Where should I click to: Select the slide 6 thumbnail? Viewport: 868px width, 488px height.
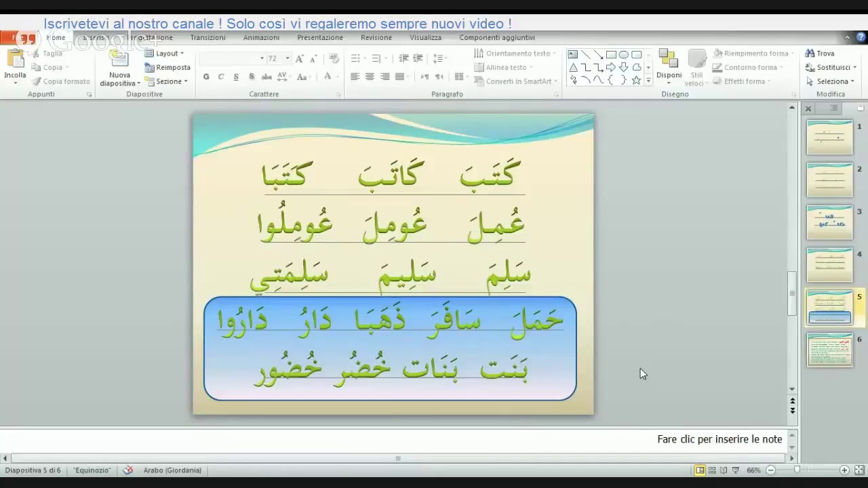[x=829, y=350]
